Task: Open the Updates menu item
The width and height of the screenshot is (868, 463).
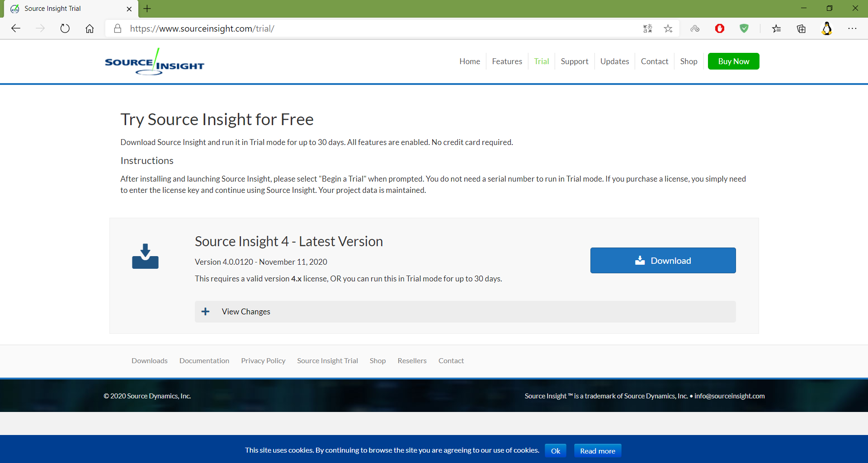Action: (614, 61)
